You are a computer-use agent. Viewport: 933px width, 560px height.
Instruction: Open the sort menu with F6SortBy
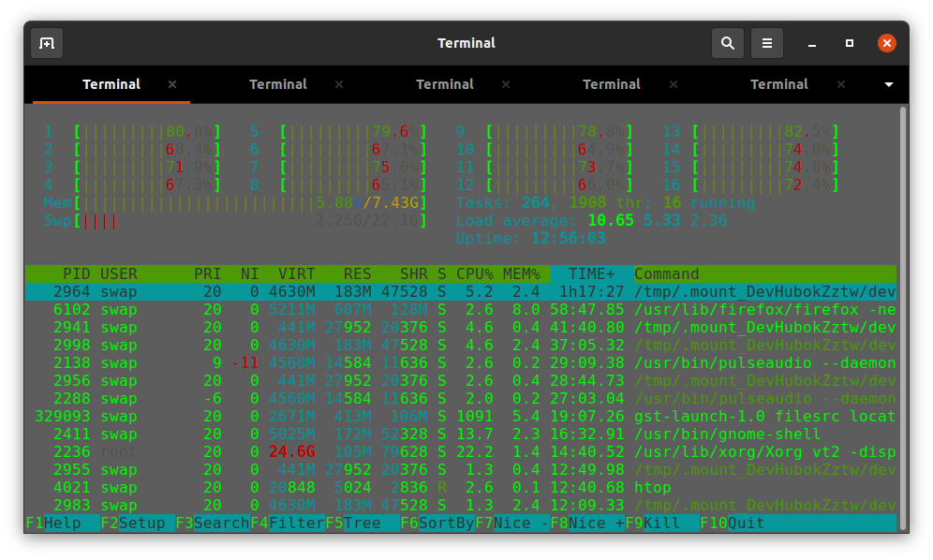tap(437, 523)
